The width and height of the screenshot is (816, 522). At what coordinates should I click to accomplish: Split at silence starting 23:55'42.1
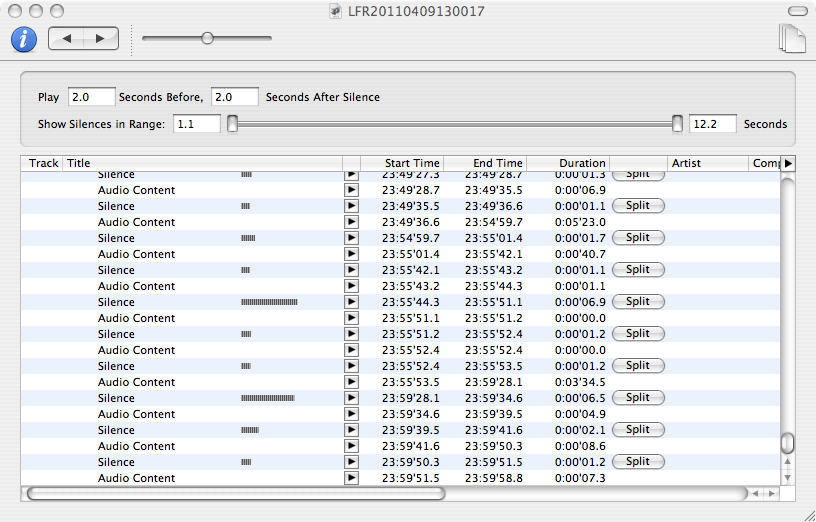(x=638, y=270)
